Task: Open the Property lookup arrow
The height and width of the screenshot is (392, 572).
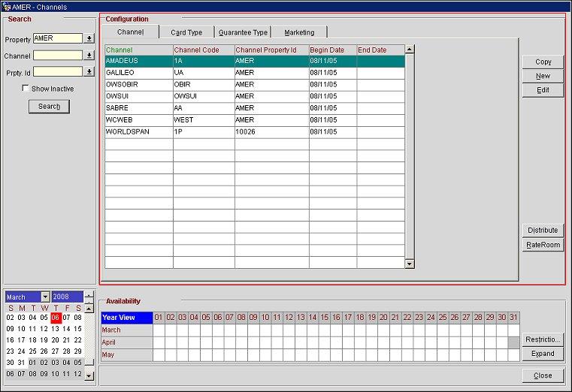Action: point(89,38)
